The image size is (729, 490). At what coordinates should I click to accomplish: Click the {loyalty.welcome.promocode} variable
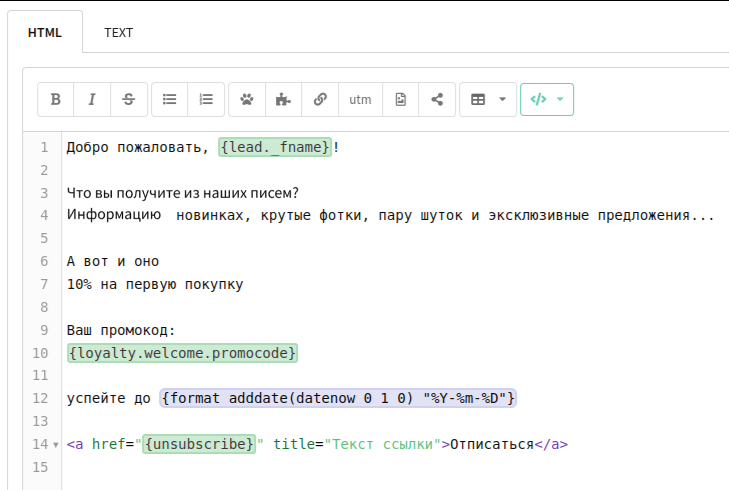point(182,353)
